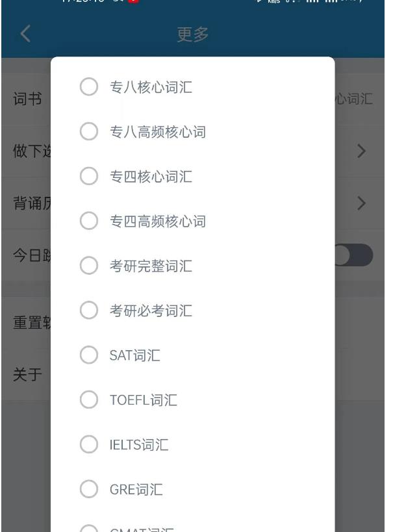Open the 关于 menu row
Viewport: 393px width, 532px height.
click(193, 375)
